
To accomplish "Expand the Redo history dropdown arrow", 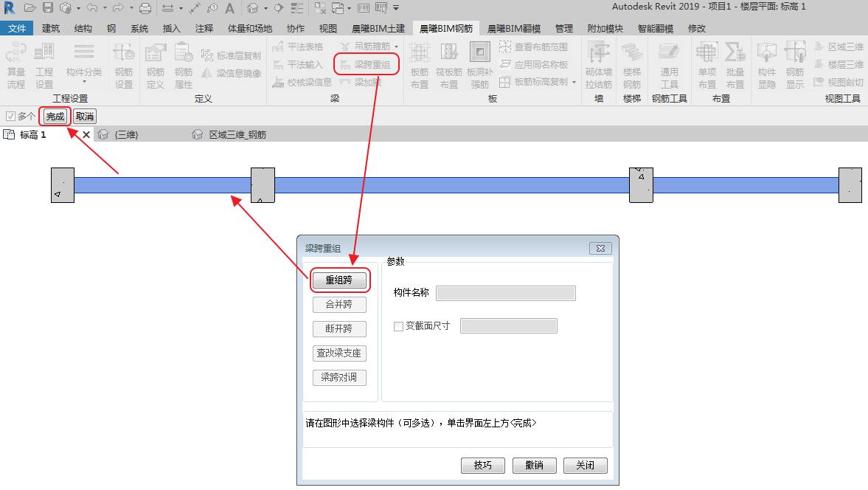I will coord(131,8).
